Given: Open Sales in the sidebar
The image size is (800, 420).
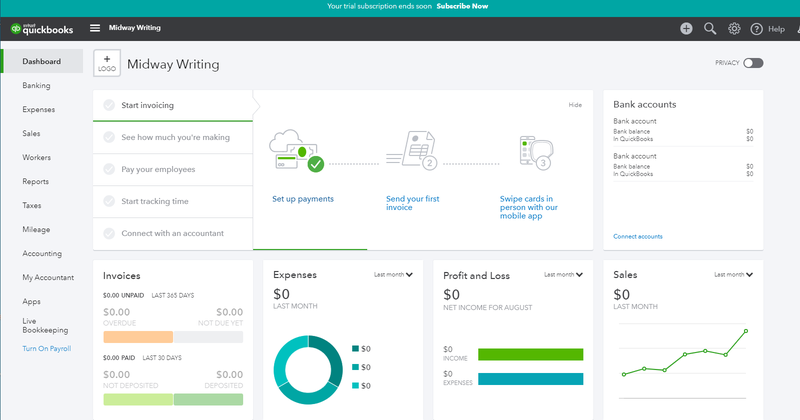Looking at the screenshot, I should point(31,133).
